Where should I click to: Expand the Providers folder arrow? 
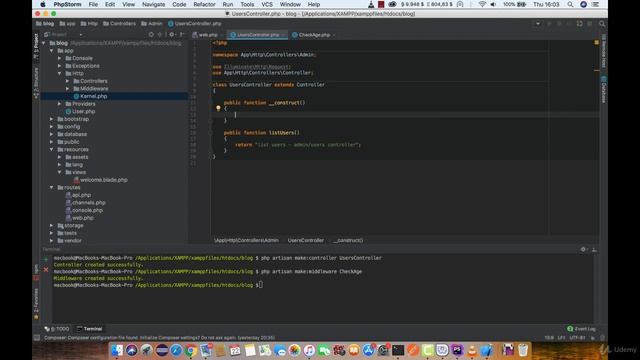click(60, 104)
